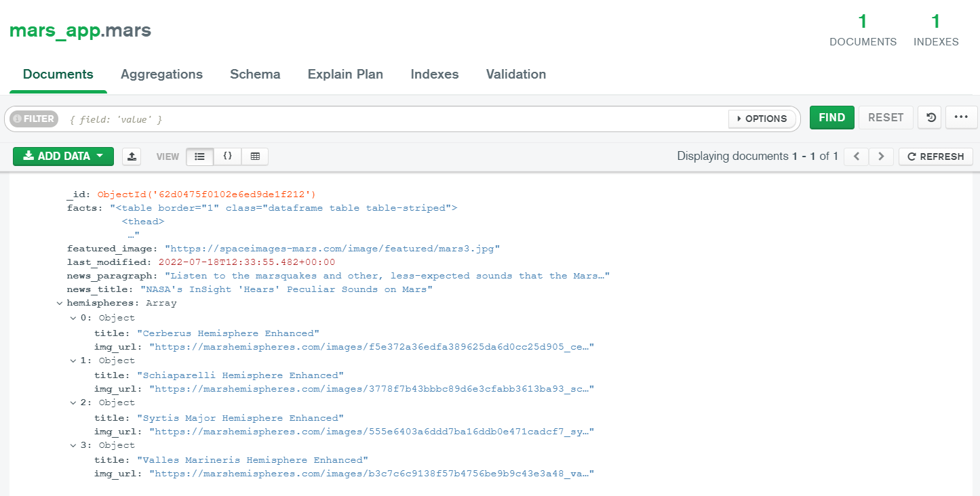The image size is (980, 496).
Task: Open the Documents tab
Action: pyautogui.click(x=58, y=75)
